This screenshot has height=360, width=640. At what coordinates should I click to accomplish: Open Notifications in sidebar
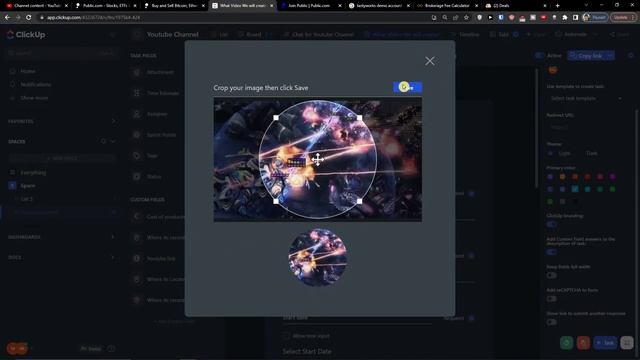coord(36,84)
